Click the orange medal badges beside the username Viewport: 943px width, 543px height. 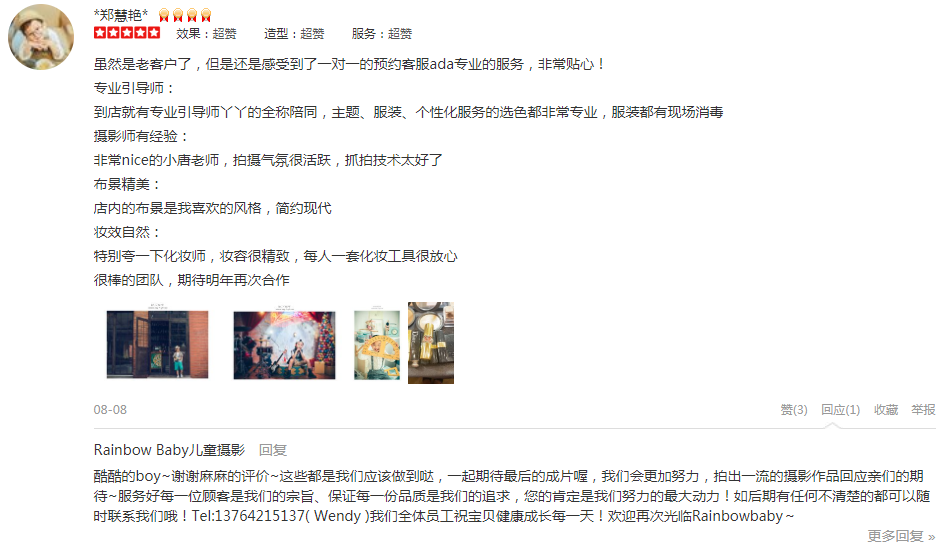185,15
